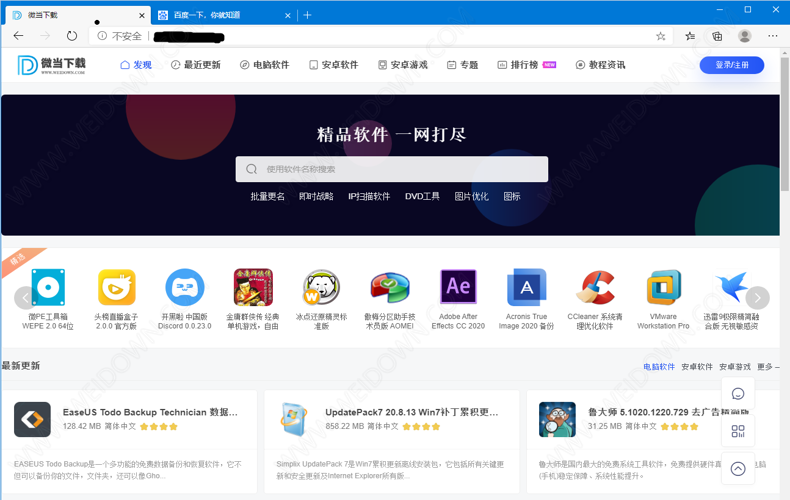
Task: Open the WEPE 2.0 toolbox icon
Action: pos(48,287)
